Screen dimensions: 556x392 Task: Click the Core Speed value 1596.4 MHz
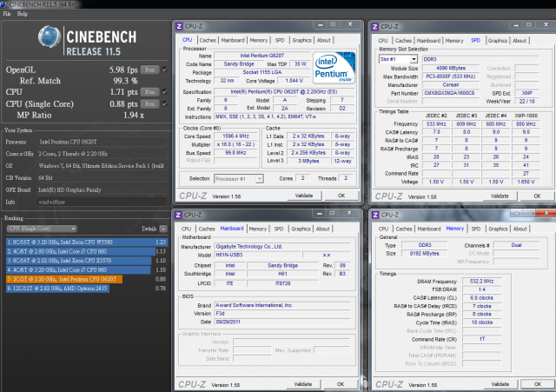[236, 136]
